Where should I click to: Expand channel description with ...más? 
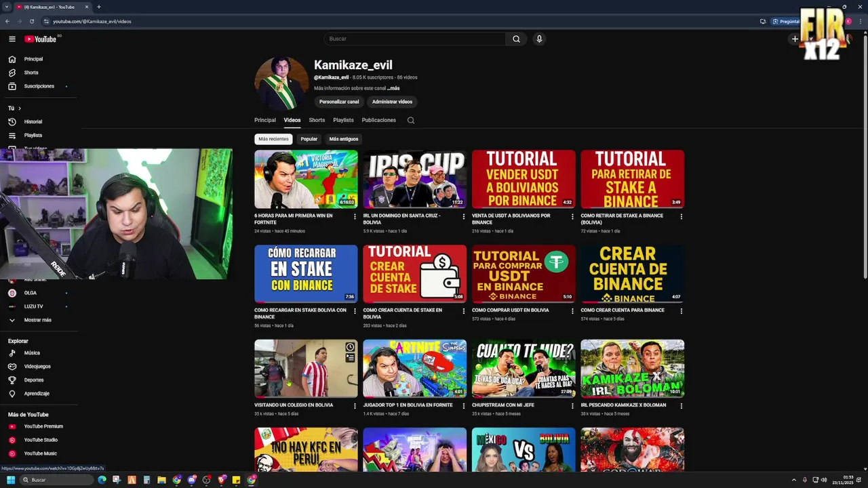pyautogui.click(x=393, y=88)
